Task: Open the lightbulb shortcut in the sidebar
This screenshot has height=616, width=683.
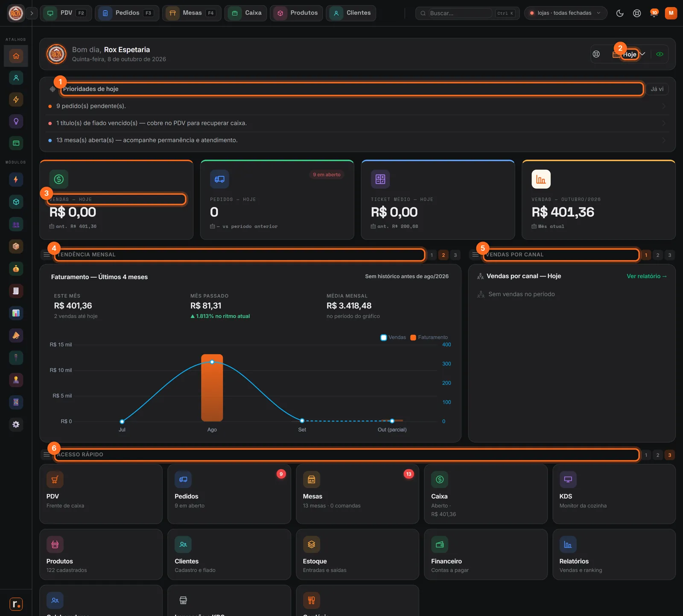Action: point(16,121)
